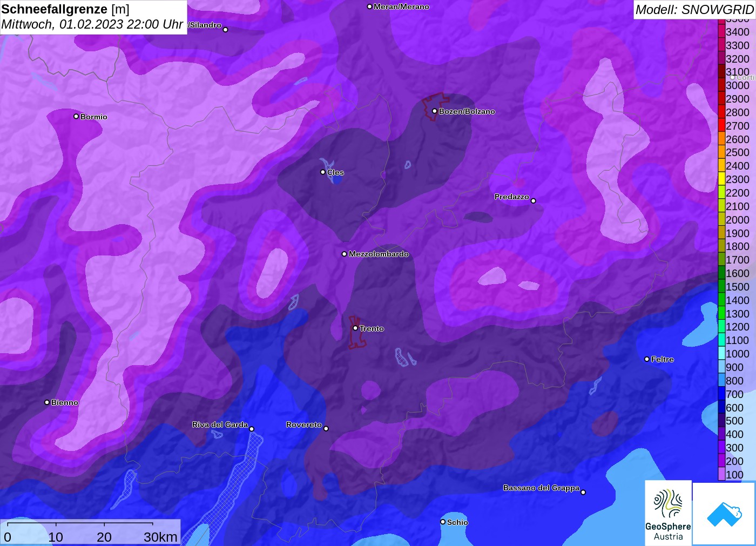Click the 'Mezzolombardo' town name label
Screen dimensions: 756x546
(379, 254)
